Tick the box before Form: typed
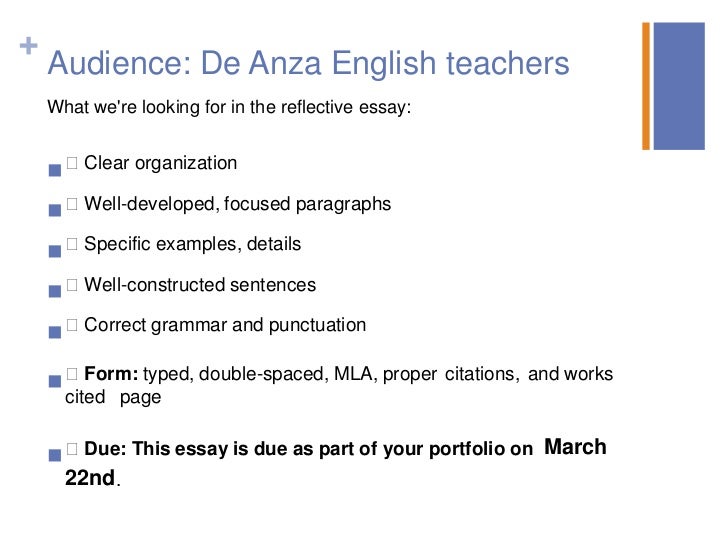This screenshot has width=728, height=546. click(72, 375)
